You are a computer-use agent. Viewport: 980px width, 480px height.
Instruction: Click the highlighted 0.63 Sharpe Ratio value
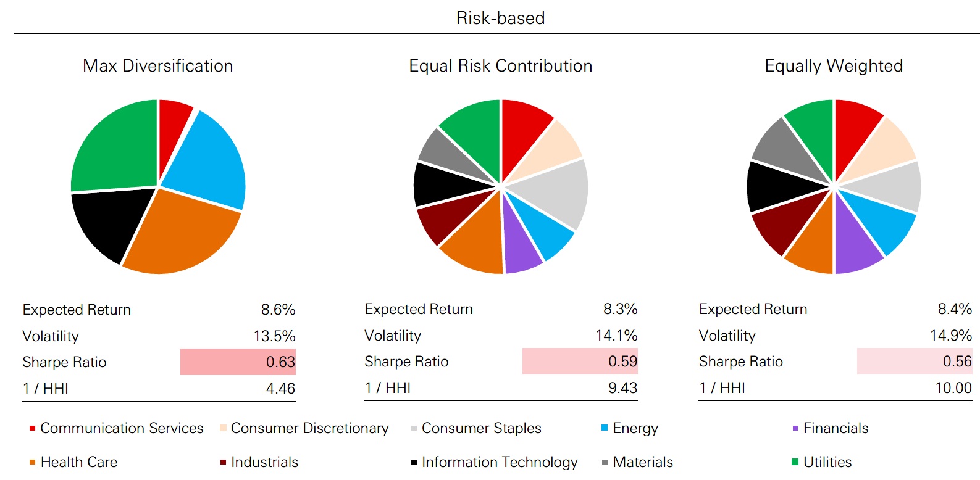[x=280, y=362]
